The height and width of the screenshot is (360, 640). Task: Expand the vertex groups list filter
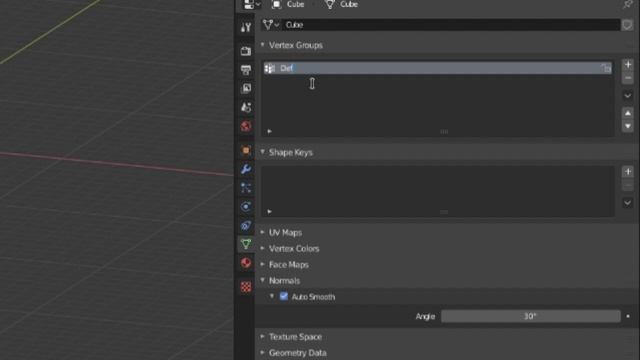(269, 131)
